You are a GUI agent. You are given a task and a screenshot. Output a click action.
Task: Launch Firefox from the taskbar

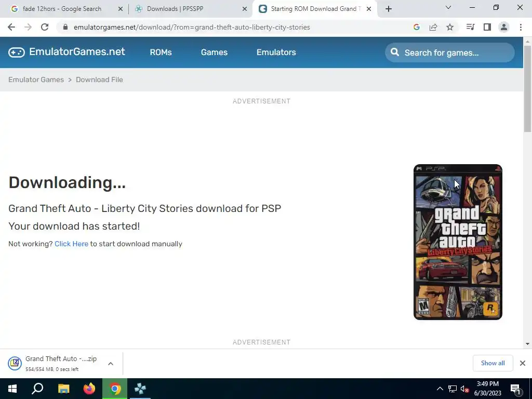pos(89,389)
